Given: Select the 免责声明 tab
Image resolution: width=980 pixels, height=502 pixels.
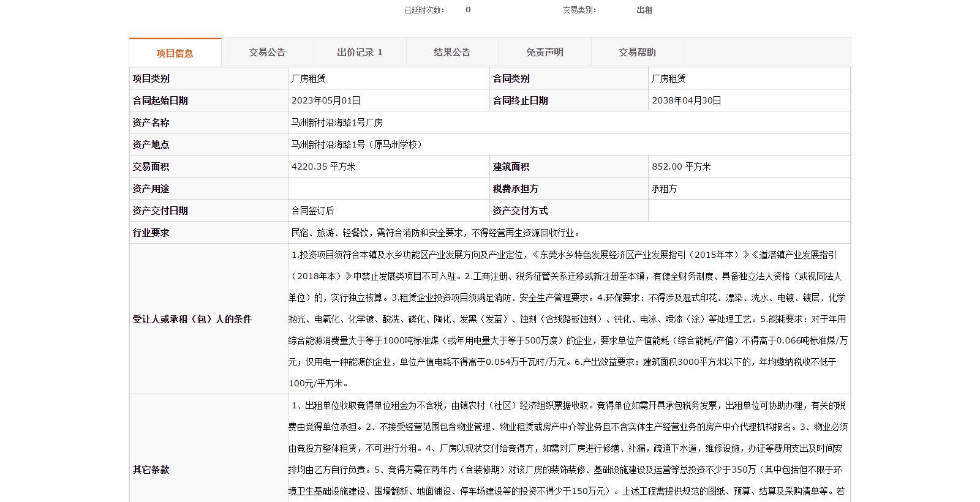Looking at the screenshot, I should coord(545,53).
